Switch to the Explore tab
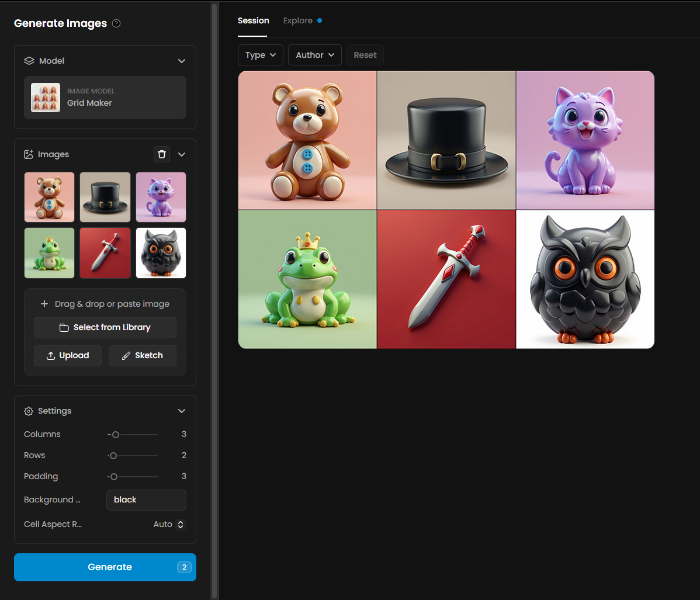The width and height of the screenshot is (700, 600). pos(298,20)
